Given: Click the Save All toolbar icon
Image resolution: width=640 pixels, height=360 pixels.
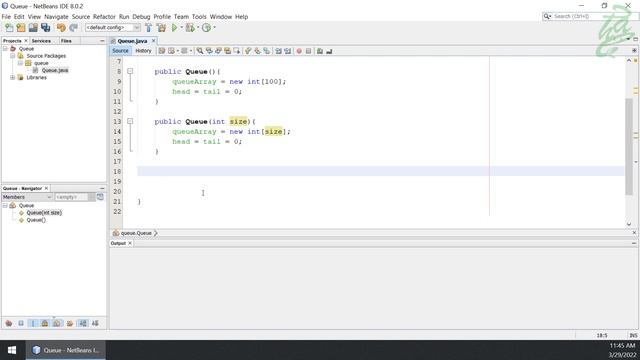Looking at the screenshot, I should coord(45,27).
